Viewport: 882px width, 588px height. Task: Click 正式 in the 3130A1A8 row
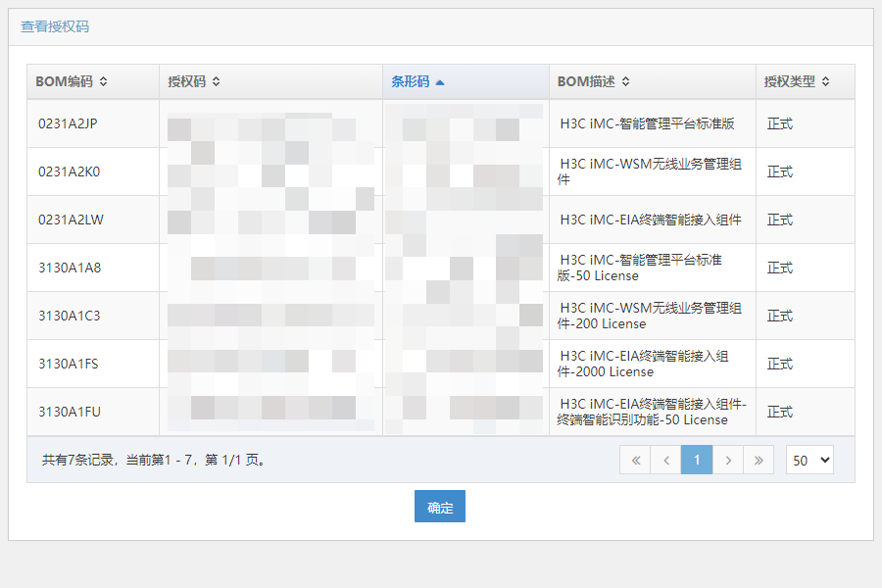780,268
